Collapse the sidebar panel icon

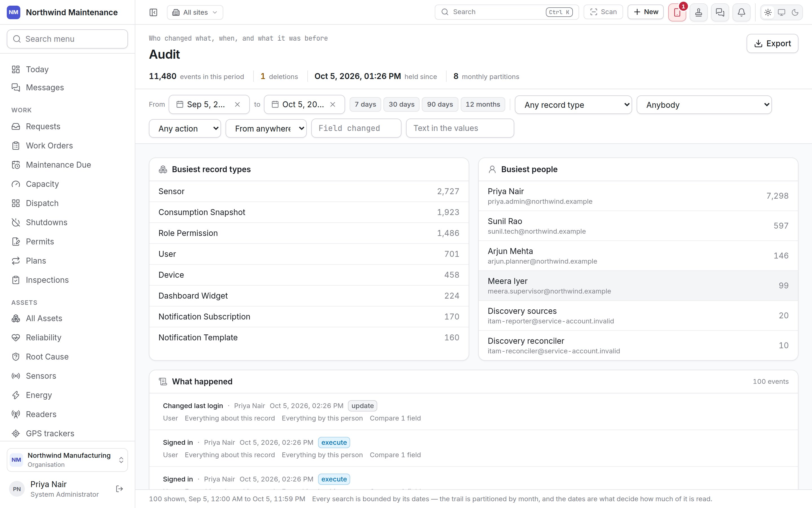(153, 12)
